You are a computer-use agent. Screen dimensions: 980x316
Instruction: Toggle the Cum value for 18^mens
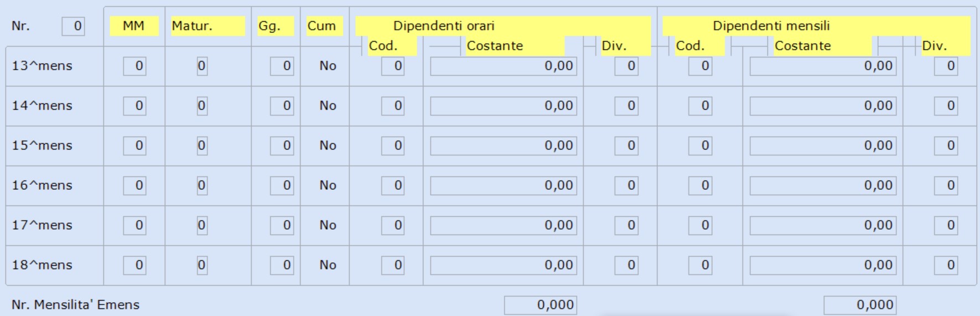pyautogui.click(x=328, y=265)
